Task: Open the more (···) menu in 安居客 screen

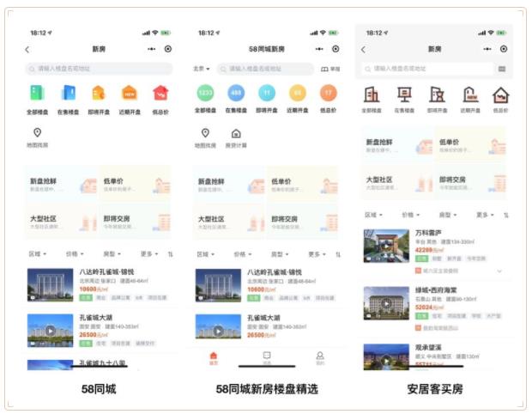Action: click(x=487, y=49)
